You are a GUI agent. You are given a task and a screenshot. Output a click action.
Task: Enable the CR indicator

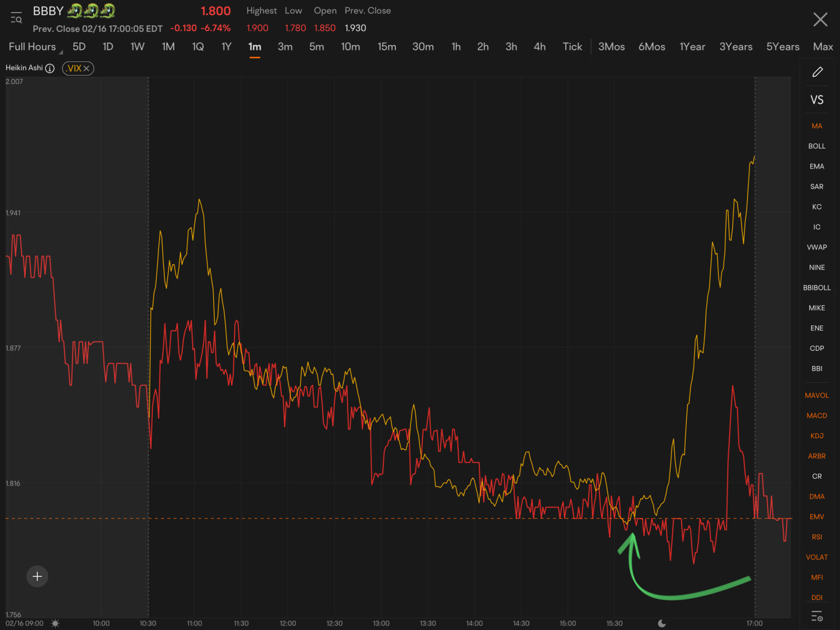(817, 476)
